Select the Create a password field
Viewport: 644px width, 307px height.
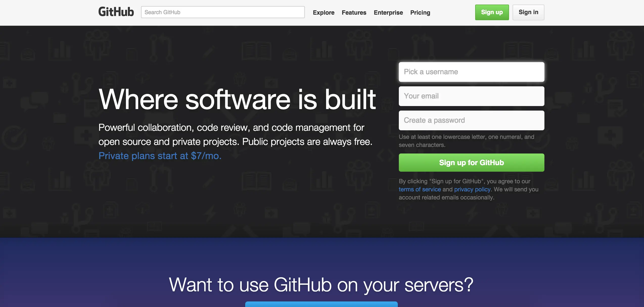click(471, 120)
